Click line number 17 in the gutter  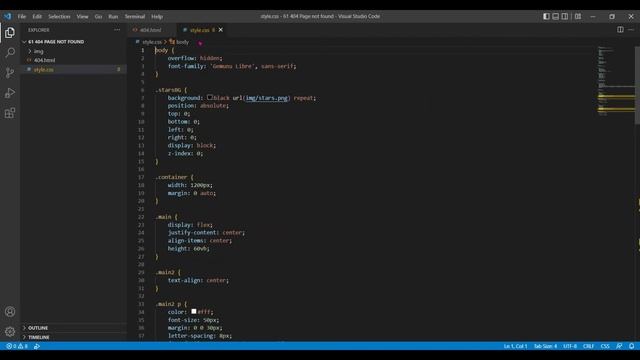point(141,177)
